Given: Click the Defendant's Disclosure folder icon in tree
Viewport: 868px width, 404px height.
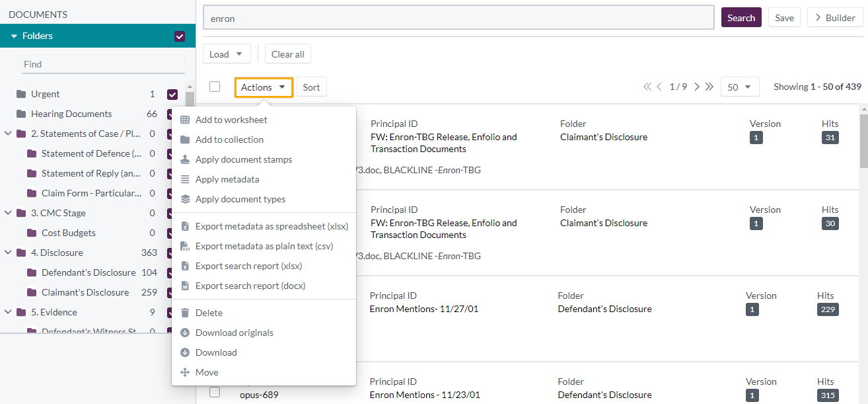Looking at the screenshot, I should point(32,272).
